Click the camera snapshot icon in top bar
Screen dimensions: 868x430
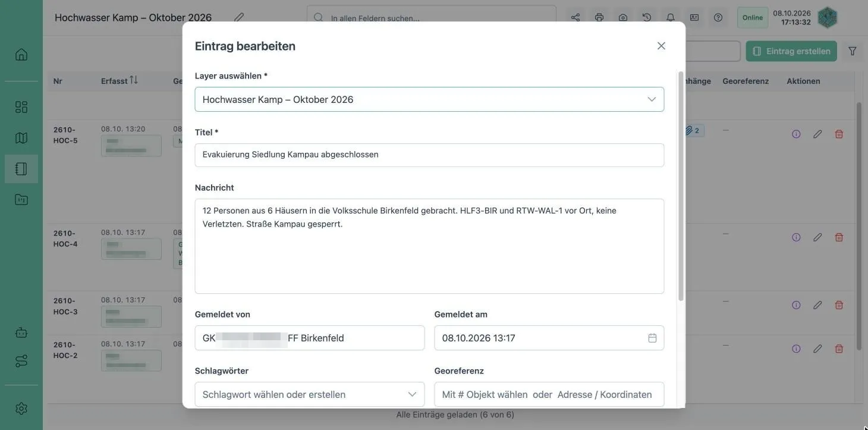[623, 17]
